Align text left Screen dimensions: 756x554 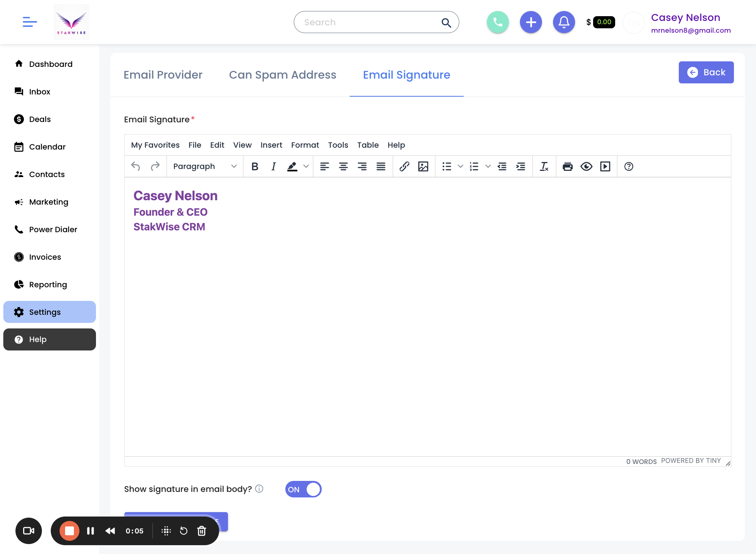click(324, 166)
